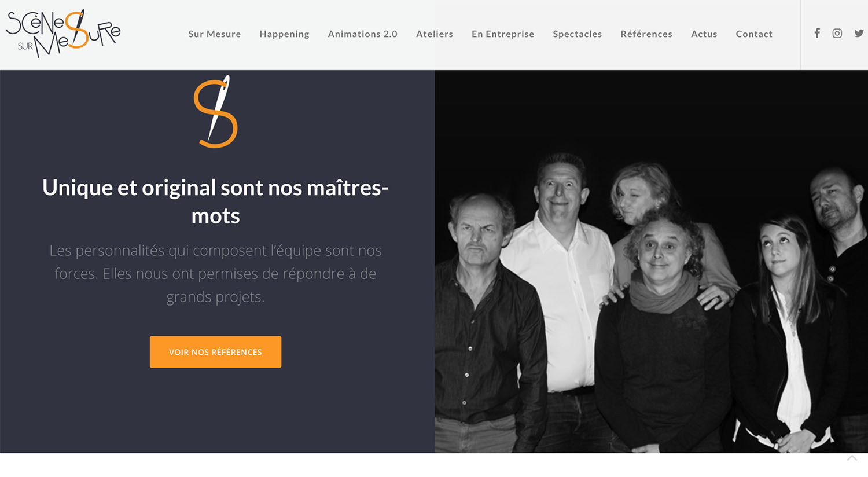The image size is (868, 477).
Task: Open the Facebook social icon
Action: [817, 33]
